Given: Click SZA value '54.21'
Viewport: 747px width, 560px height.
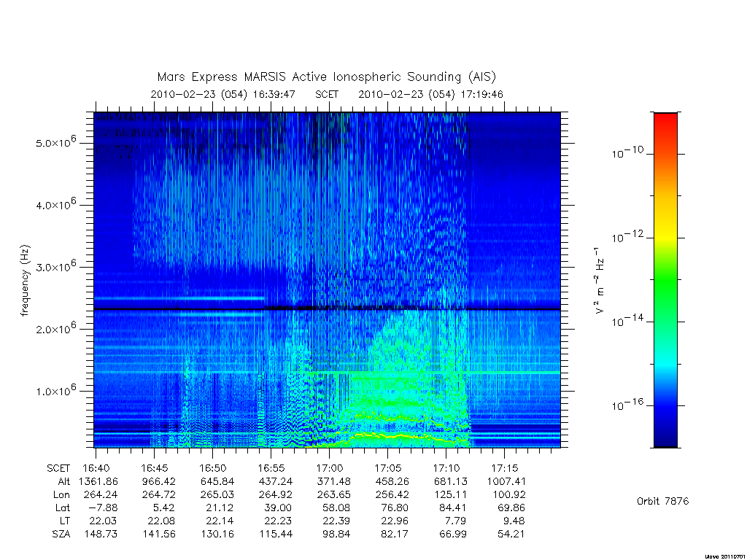Looking at the screenshot, I should tap(511, 534).
